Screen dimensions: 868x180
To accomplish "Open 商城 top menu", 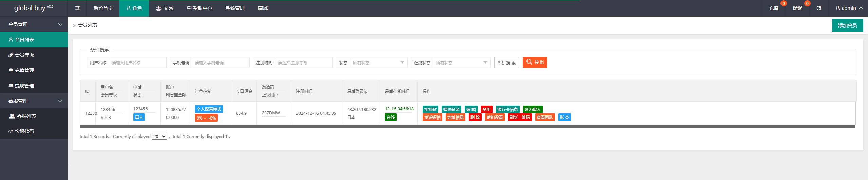I will pos(263,8).
